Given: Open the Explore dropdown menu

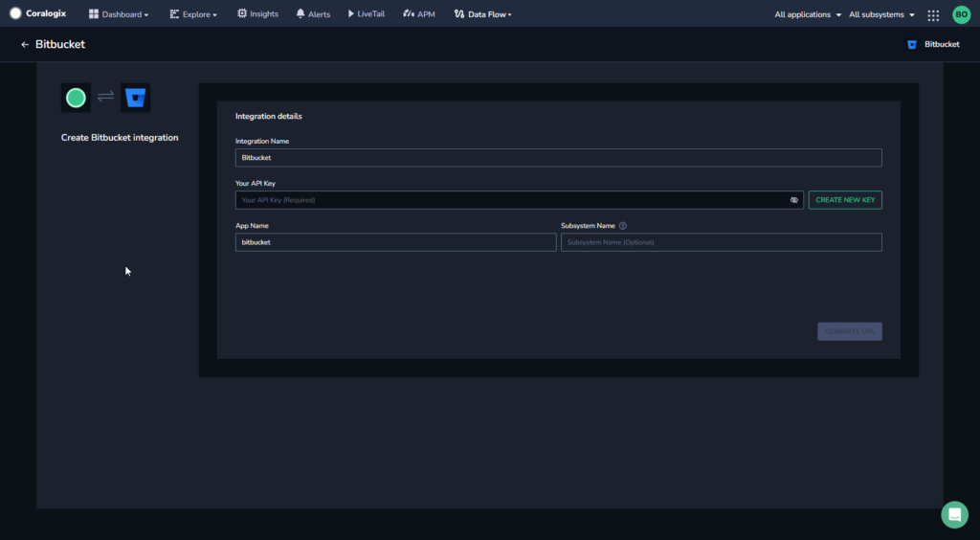Looking at the screenshot, I should pyautogui.click(x=193, y=13).
